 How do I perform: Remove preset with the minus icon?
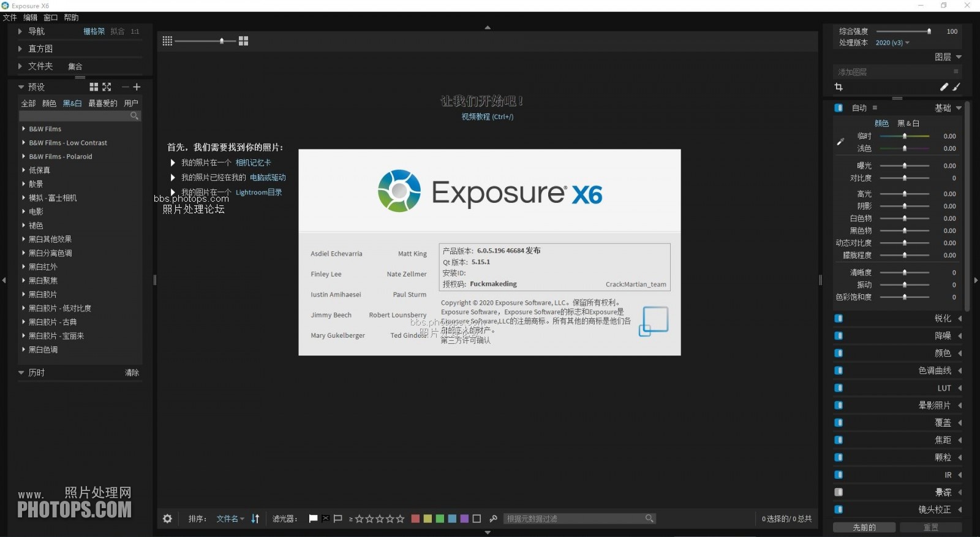[x=125, y=87]
